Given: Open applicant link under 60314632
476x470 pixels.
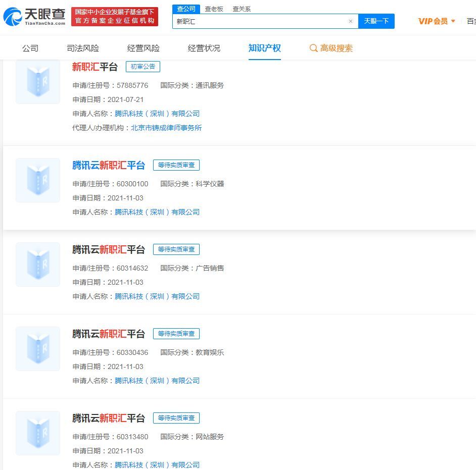Looking at the screenshot, I should tap(157, 296).
